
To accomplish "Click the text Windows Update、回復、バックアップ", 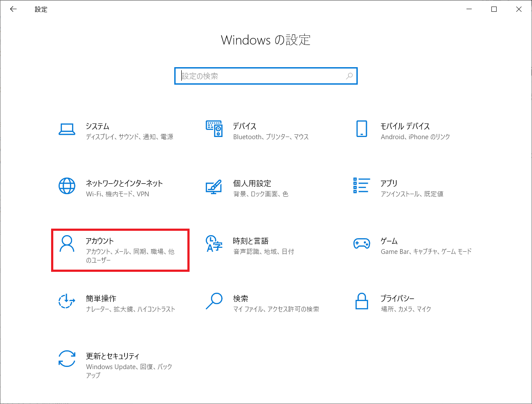I will coord(129,371).
